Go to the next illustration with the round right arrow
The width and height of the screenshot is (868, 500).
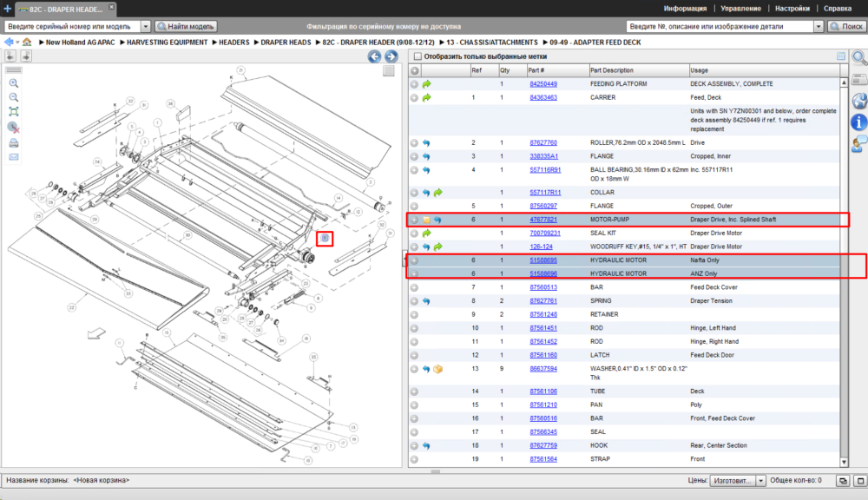391,56
